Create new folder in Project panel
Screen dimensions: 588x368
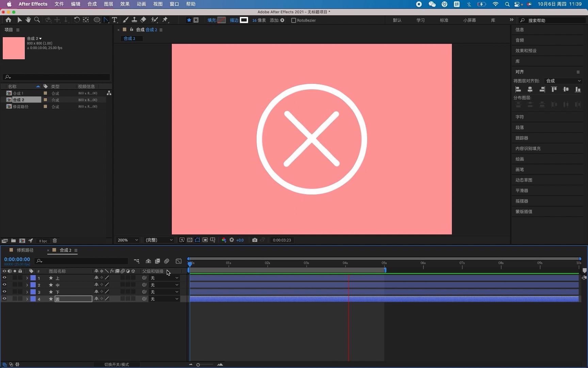point(13,241)
